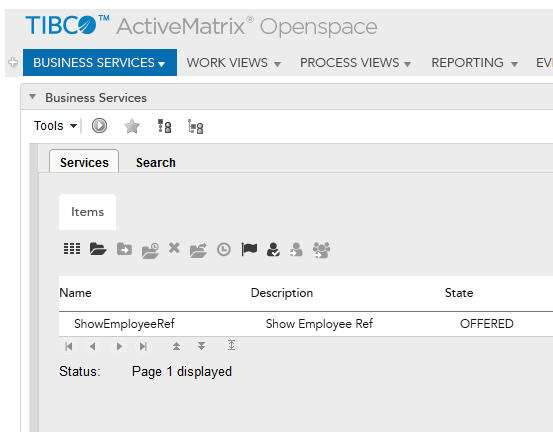Open the Tools dropdown menu
The image size is (553, 432).
55,126
